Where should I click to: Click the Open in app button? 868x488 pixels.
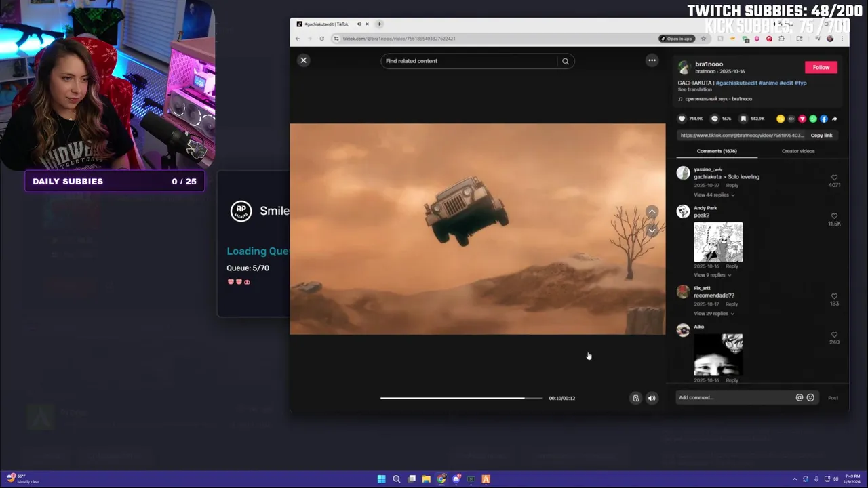click(676, 39)
